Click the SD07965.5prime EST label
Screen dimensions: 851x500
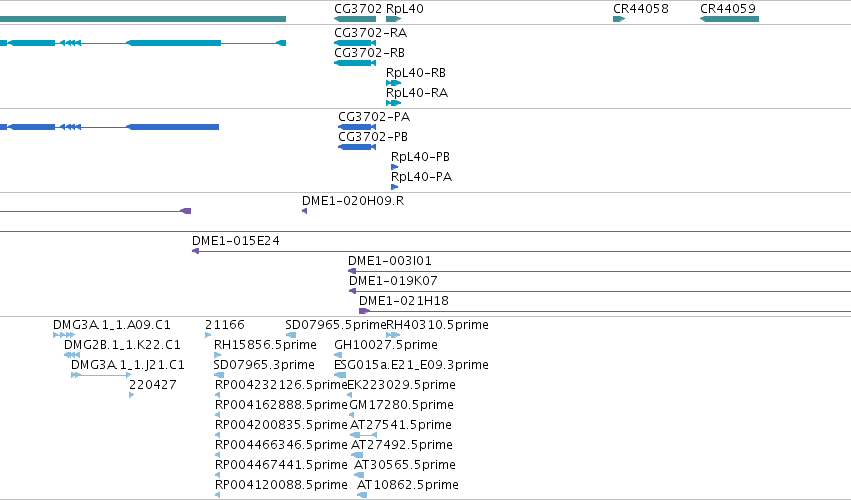coord(335,325)
